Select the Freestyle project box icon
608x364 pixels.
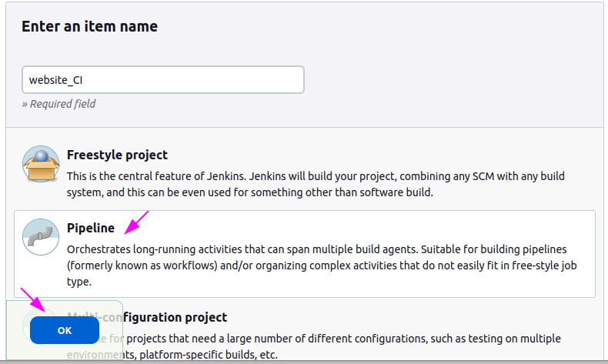pos(41,164)
